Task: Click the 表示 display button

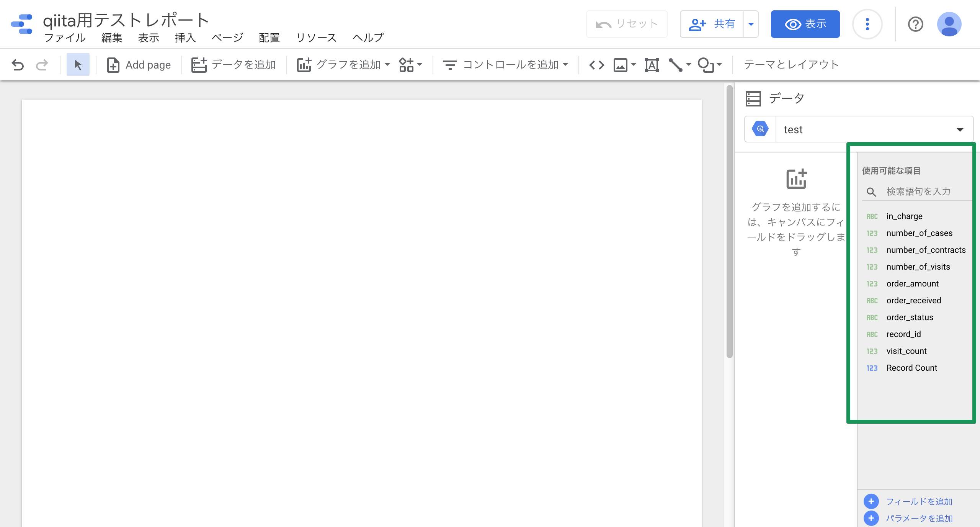Action: pos(807,24)
